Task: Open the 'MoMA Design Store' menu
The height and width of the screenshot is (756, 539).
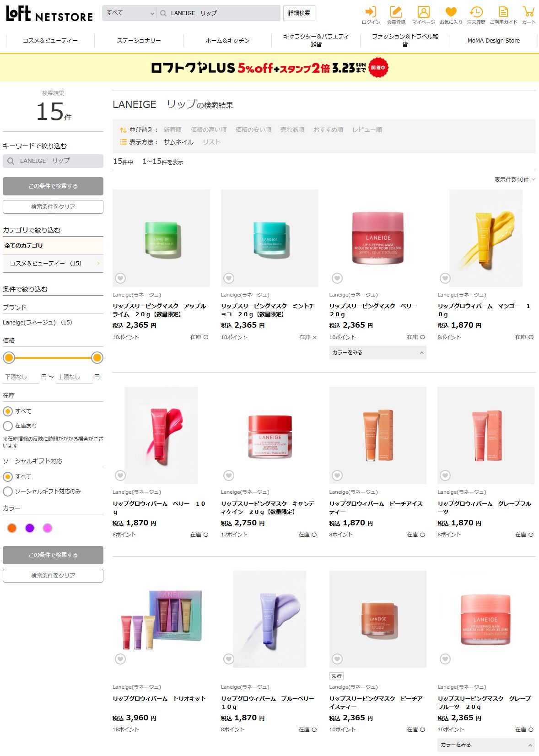Action: click(x=493, y=41)
